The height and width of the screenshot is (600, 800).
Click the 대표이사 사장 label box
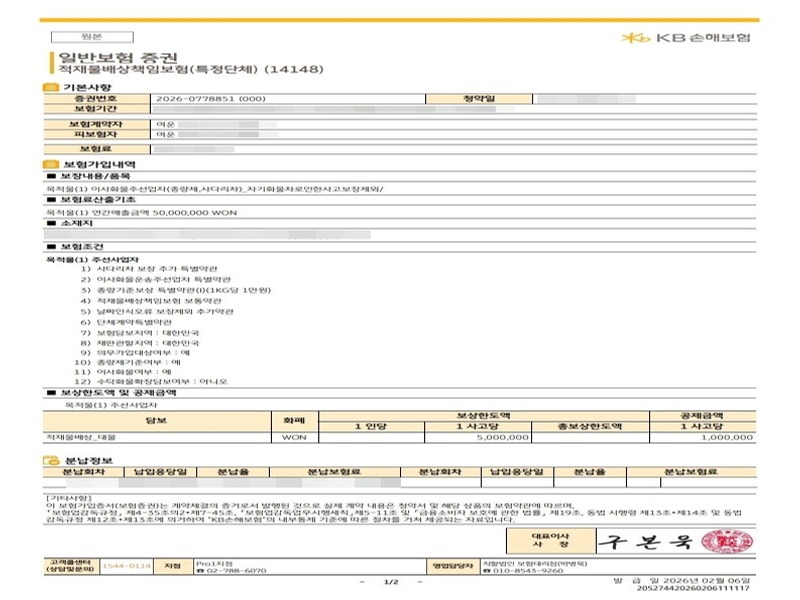coord(551,540)
